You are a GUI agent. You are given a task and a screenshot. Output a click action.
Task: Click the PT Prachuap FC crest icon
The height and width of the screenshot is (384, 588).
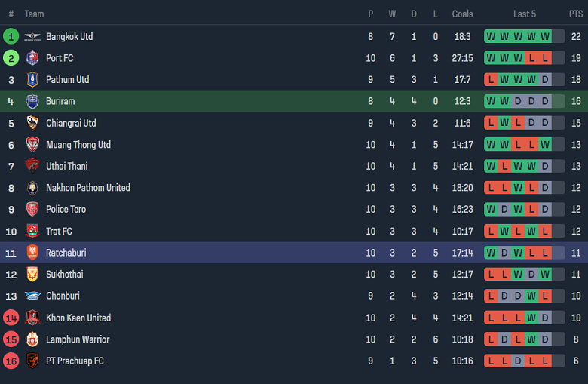[32, 361]
